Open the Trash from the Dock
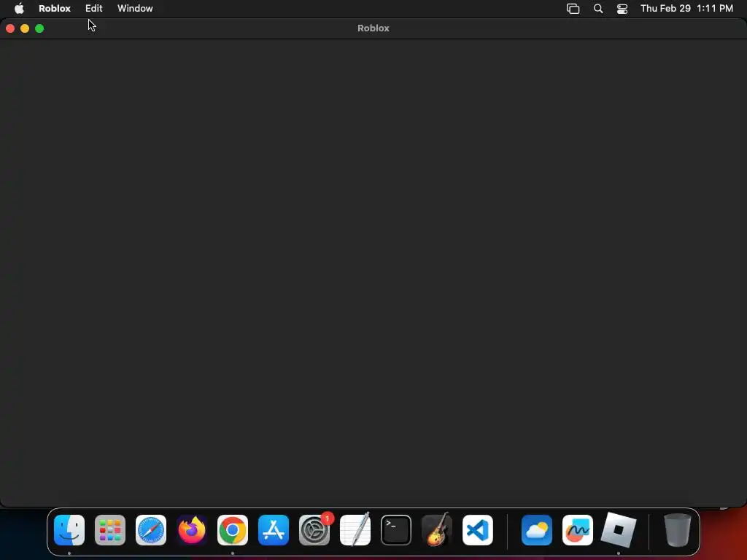The image size is (747, 560). click(677, 530)
